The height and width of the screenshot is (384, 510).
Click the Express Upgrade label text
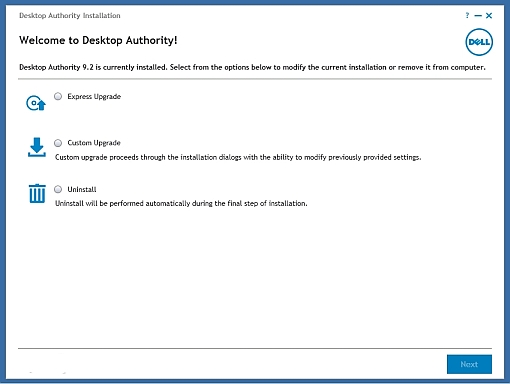(94, 97)
